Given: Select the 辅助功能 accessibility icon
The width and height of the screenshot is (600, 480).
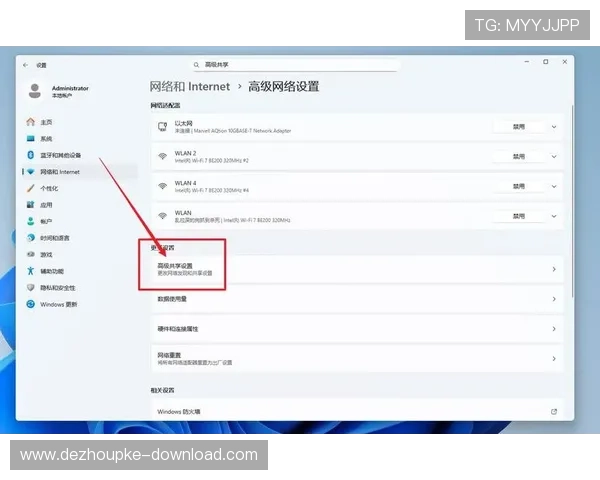Looking at the screenshot, I should pyautogui.click(x=31, y=271).
